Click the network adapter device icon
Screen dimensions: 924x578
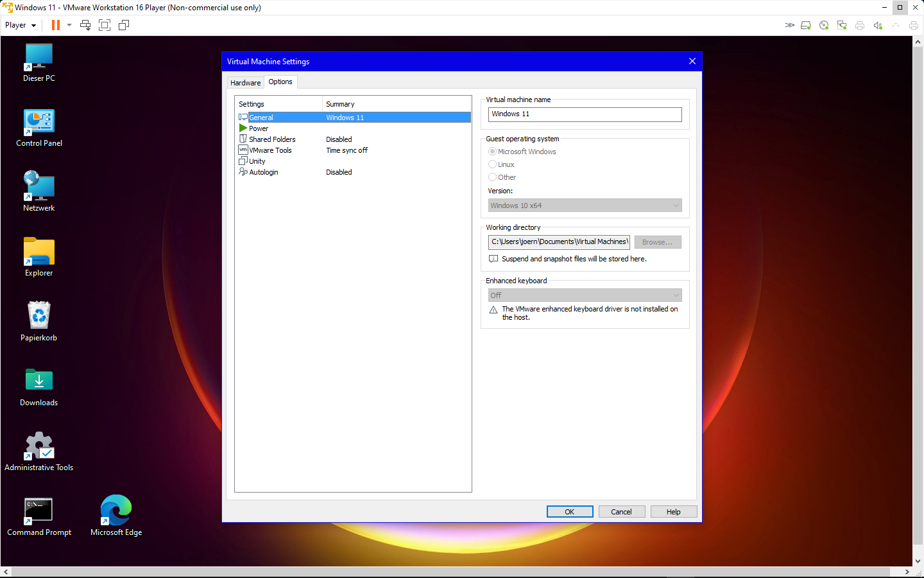pos(842,25)
